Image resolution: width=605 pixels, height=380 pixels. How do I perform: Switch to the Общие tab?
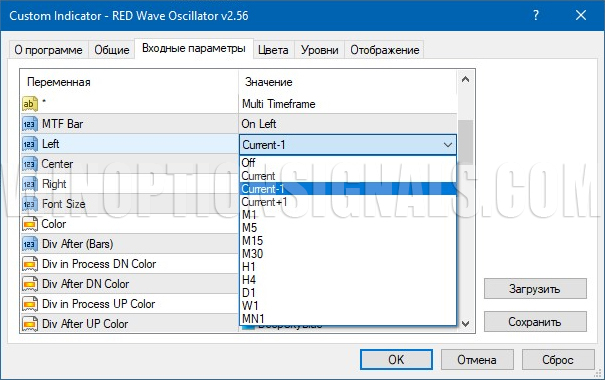112,50
